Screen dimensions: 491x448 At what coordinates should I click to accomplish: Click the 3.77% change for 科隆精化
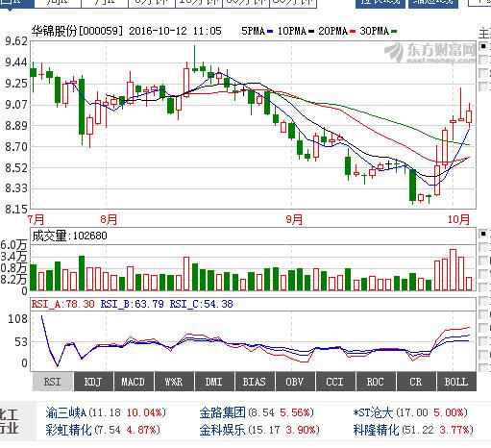pos(455,430)
